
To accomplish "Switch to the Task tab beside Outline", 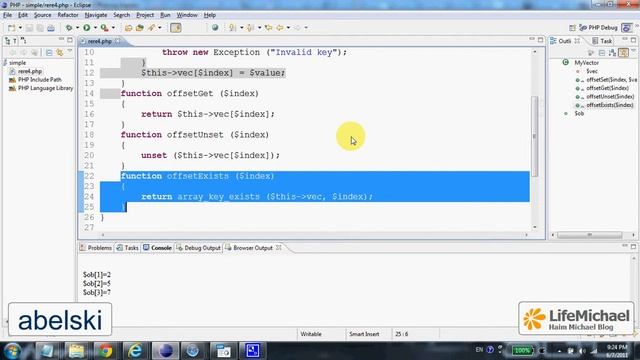I will pos(603,41).
